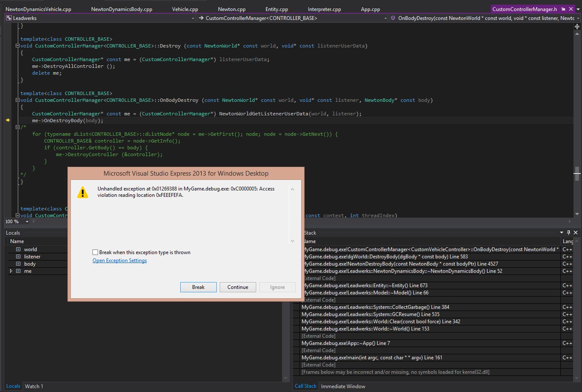
Task: Click the Leadwerks project icon in scope bar
Action: click(x=8, y=18)
